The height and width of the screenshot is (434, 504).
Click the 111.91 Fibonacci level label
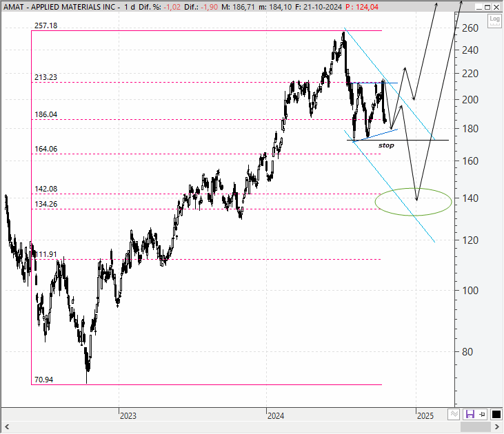pos(46,255)
